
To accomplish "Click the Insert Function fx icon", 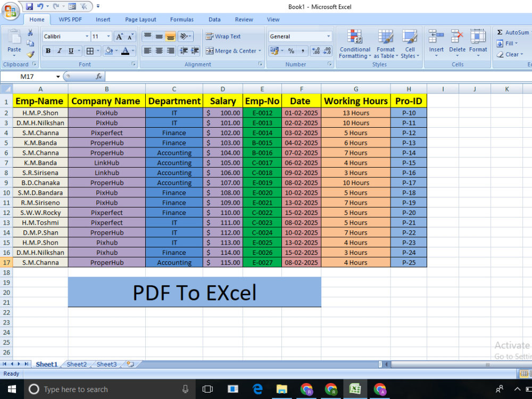I will coord(99,76).
